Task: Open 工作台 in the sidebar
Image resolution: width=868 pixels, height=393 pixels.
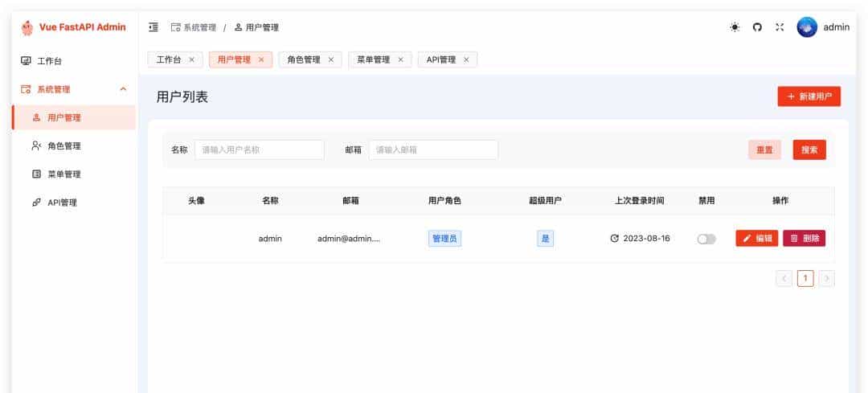Action: (74, 61)
